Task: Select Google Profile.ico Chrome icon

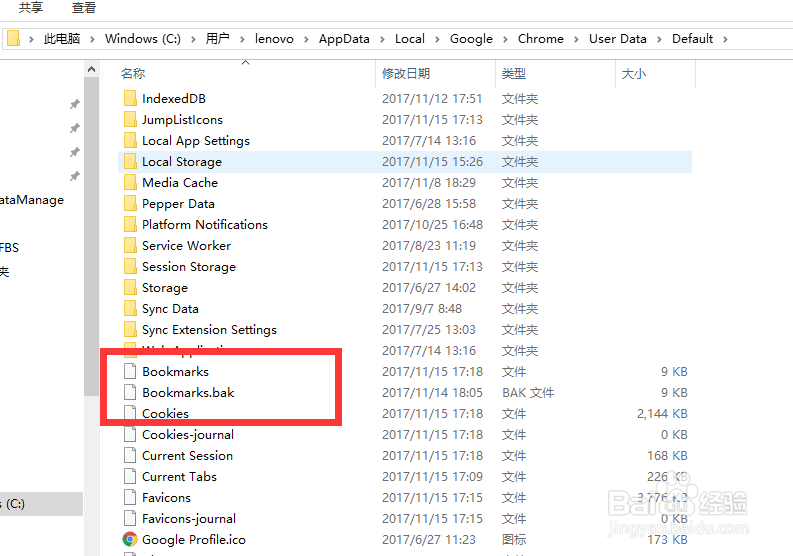Action: click(130, 539)
